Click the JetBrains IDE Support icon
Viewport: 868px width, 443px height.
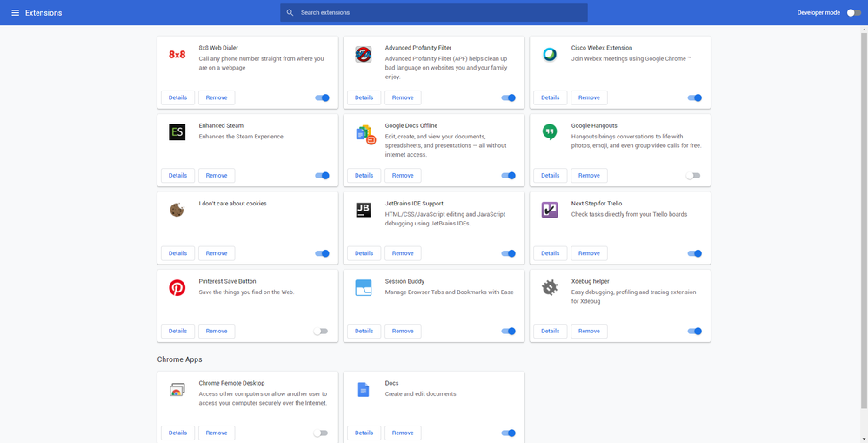[364, 210]
